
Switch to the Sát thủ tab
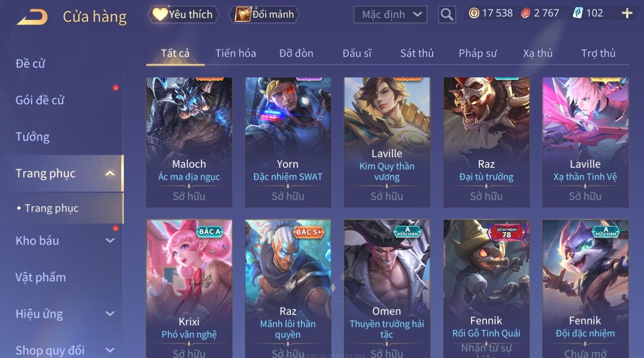[x=417, y=53]
